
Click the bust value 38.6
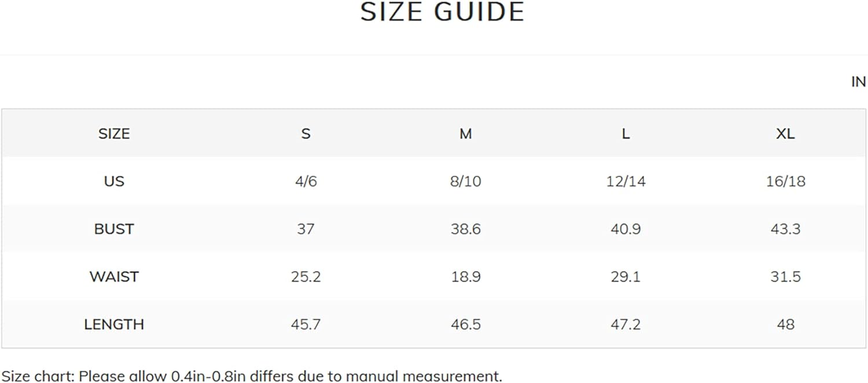point(466,229)
